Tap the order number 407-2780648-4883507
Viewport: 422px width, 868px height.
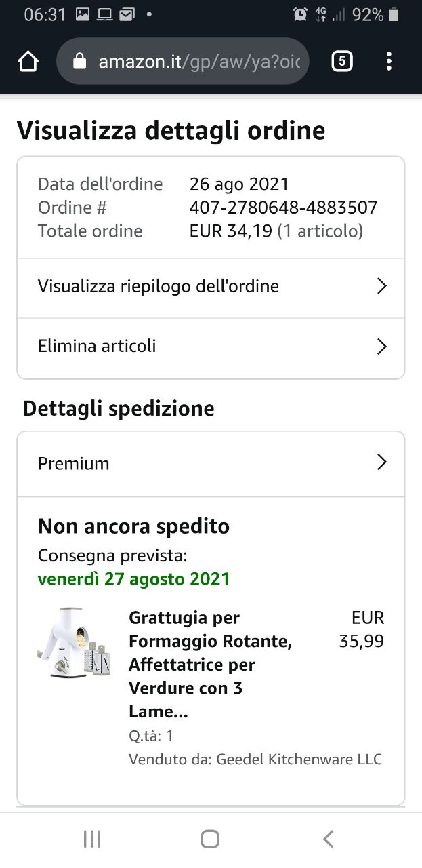pyautogui.click(x=283, y=208)
